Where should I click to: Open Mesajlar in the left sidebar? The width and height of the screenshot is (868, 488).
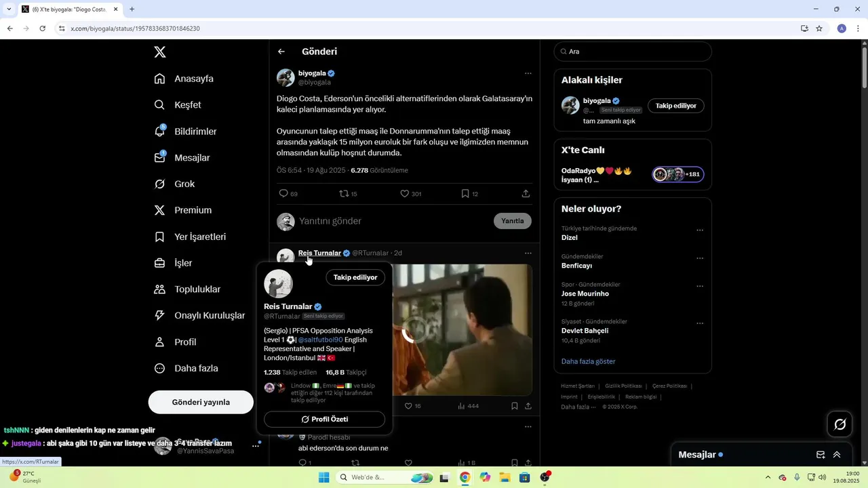(182, 158)
